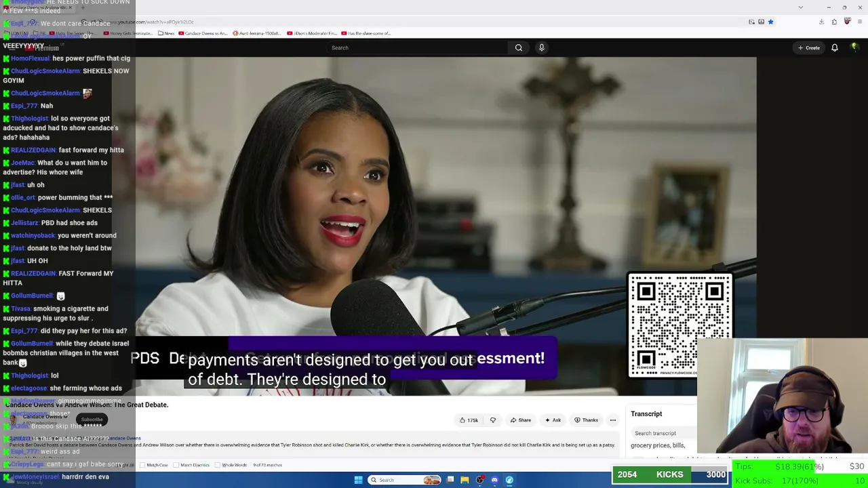The width and height of the screenshot is (868, 488).
Task: Click the chat username ChudLogicSmokeAlarm saying SHEKELS NOW
Action: click(45, 71)
